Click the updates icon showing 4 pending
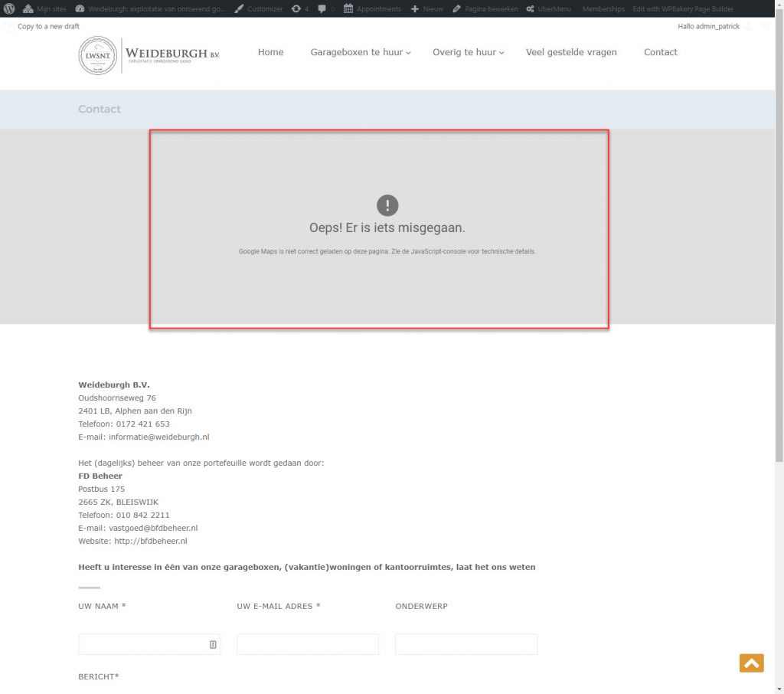This screenshot has width=784, height=694. [299, 8]
